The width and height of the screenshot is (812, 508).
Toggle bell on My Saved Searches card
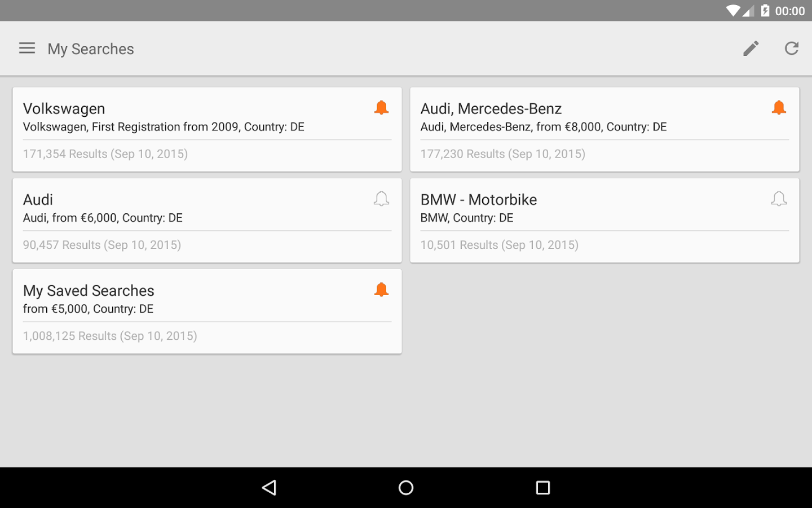pyautogui.click(x=381, y=290)
